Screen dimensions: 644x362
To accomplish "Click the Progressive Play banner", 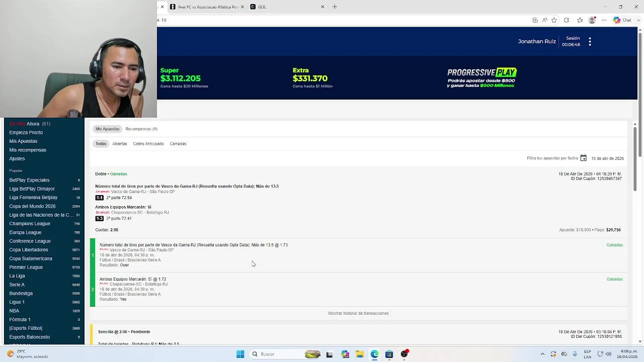I will tap(481, 78).
